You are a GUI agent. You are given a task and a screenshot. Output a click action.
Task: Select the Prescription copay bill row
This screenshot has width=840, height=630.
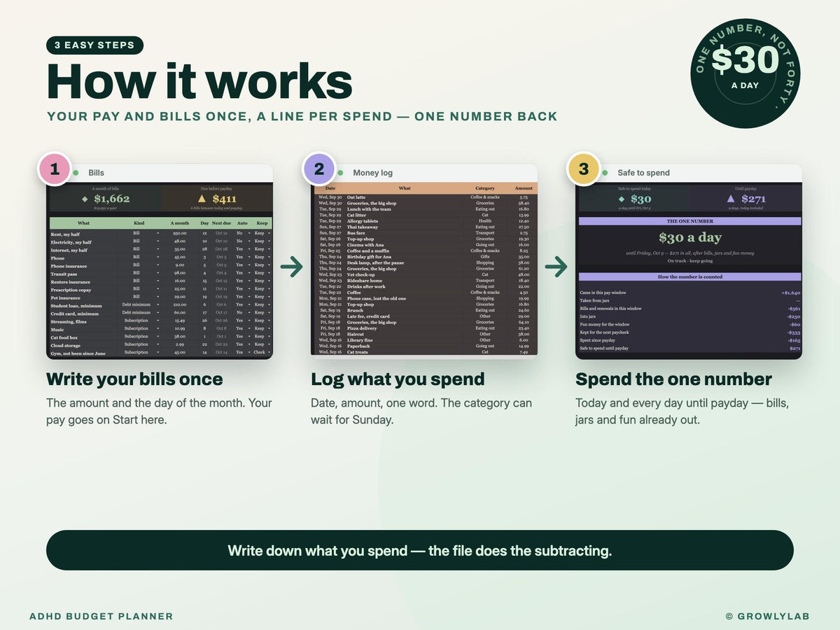coord(161,289)
